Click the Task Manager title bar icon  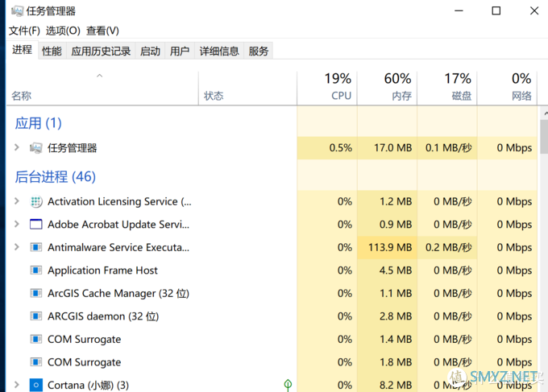point(17,11)
